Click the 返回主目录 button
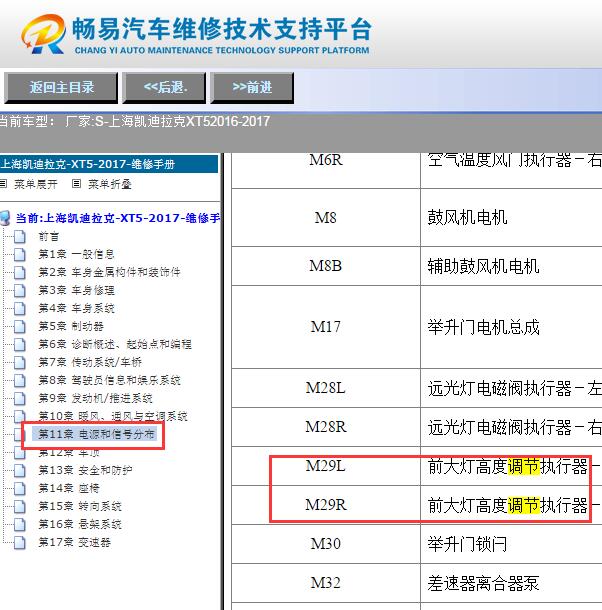The width and height of the screenshot is (602, 610). coord(61,88)
